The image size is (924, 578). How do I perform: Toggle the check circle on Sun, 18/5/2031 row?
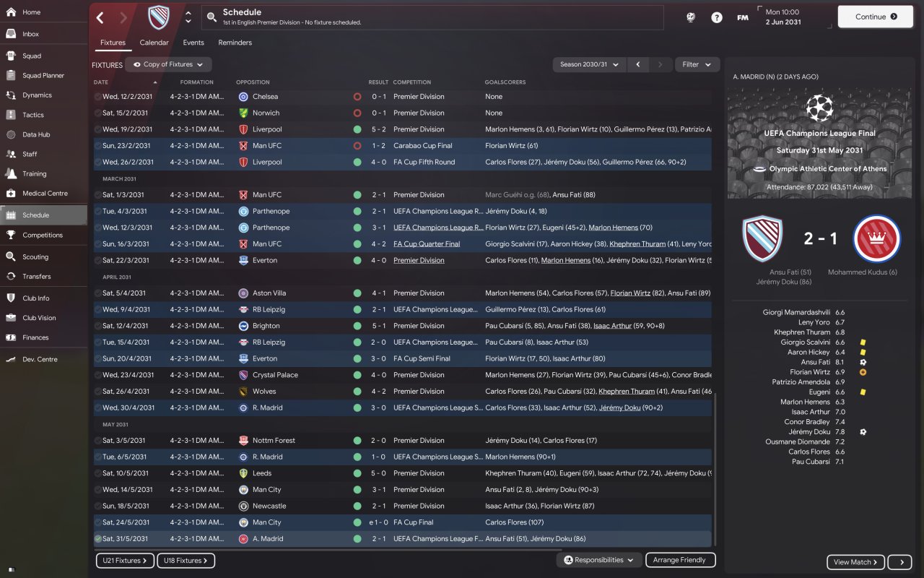(x=98, y=506)
